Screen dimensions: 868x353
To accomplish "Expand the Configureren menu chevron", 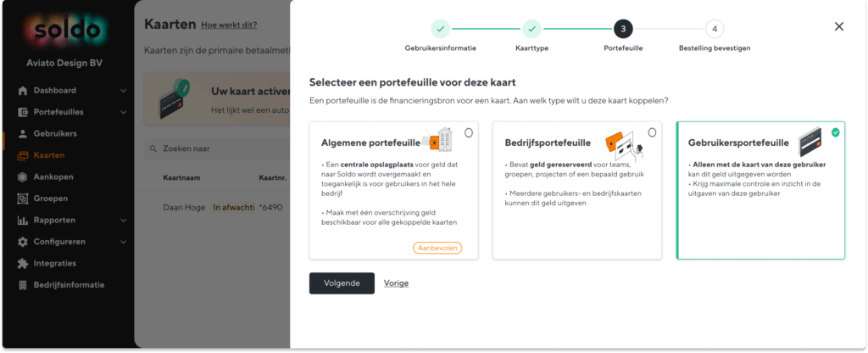I will tap(124, 242).
